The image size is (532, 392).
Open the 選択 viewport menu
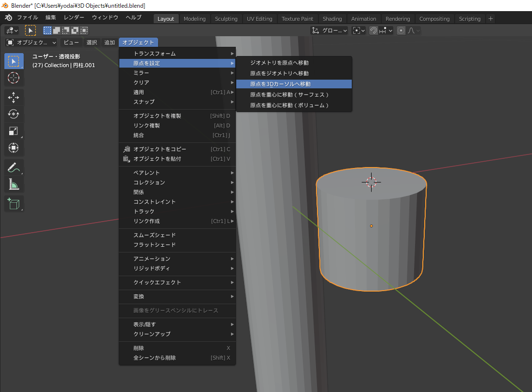pos(92,42)
